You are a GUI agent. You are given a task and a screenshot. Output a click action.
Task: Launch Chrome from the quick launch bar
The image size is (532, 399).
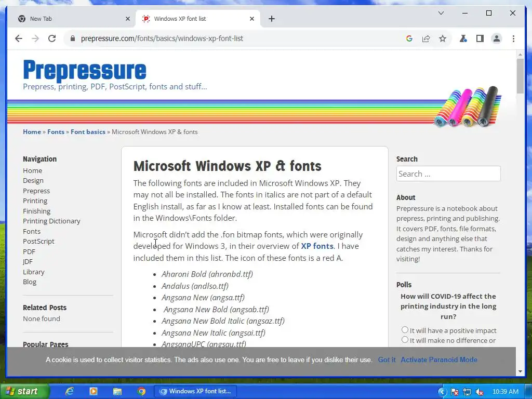tap(141, 391)
